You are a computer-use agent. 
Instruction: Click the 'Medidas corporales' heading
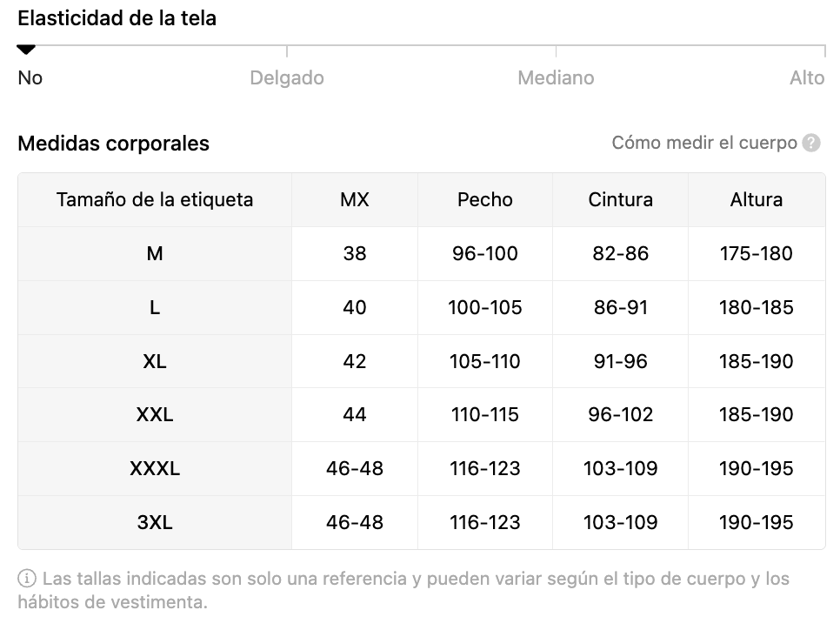click(114, 144)
